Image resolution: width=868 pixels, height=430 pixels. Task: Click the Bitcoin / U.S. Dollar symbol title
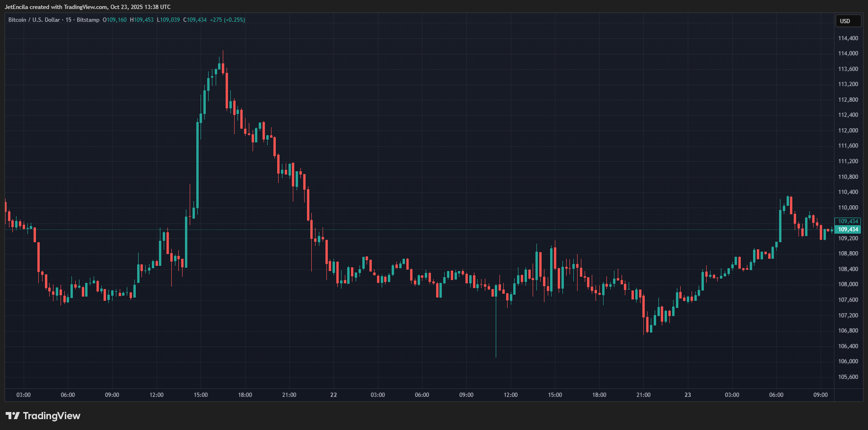[34, 20]
